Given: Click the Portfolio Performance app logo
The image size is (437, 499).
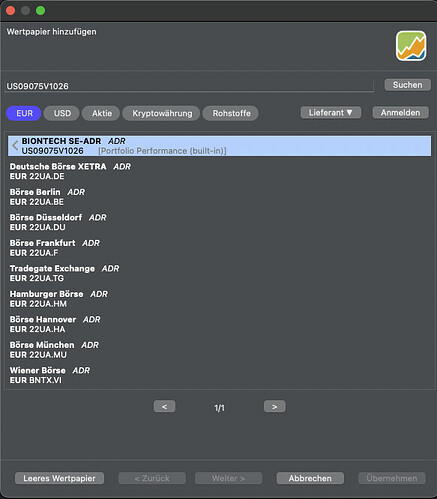Looking at the screenshot, I should point(411,46).
